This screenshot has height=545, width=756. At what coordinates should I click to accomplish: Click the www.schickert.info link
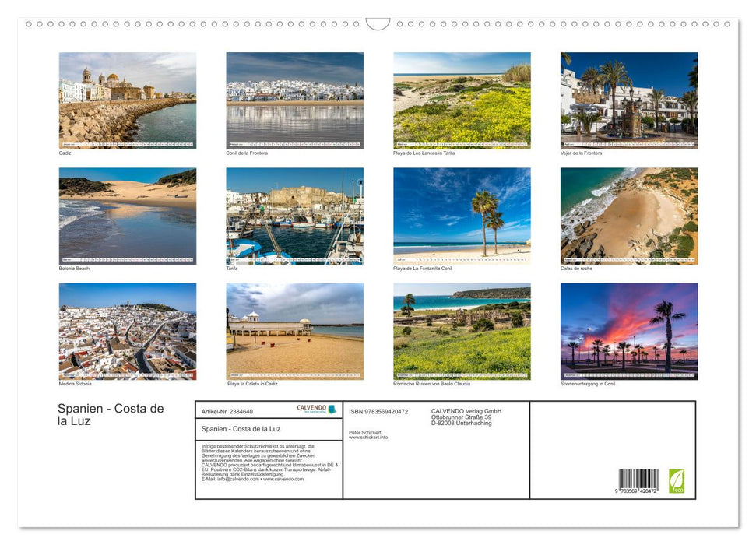368,438
